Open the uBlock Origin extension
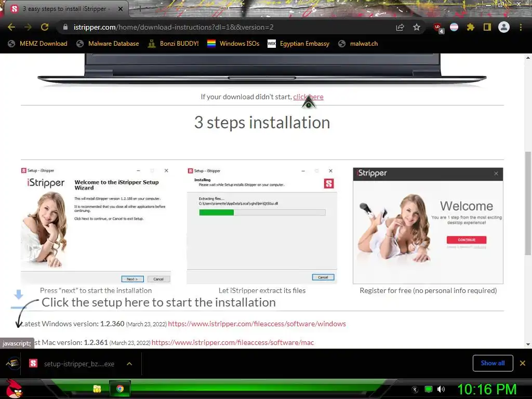 [437, 28]
